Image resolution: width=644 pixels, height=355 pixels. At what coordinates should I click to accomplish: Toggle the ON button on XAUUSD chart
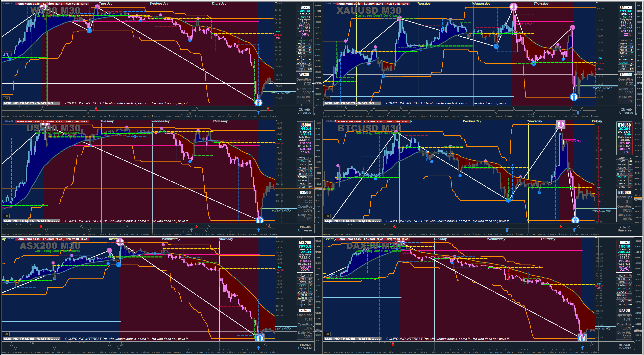[x=327, y=98]
